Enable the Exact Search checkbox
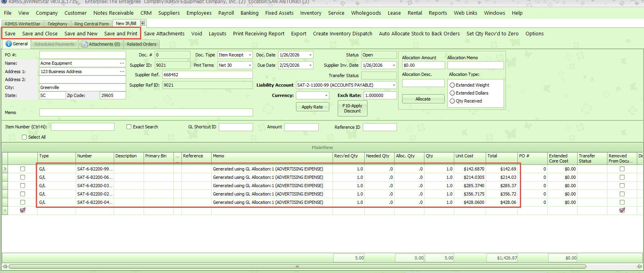The height and width of the screenshot is (273, 644). 129,127
